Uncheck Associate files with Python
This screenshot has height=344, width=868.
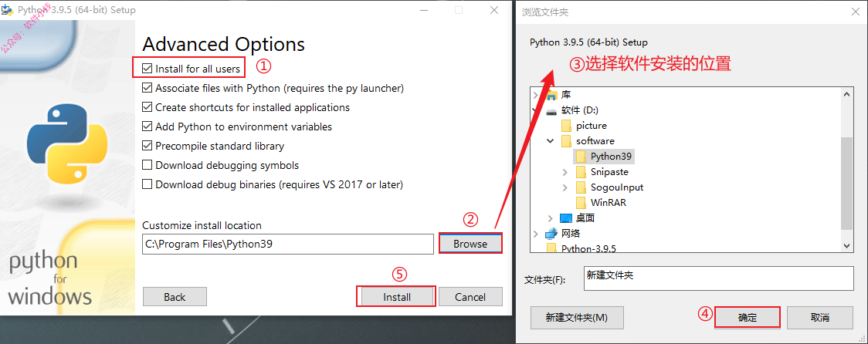(147, 88)
